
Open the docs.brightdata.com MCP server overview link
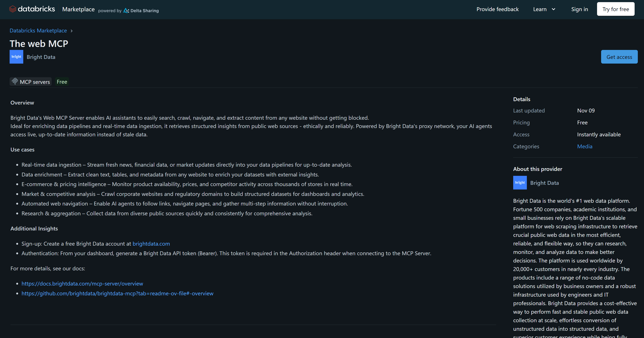[82, 284]
